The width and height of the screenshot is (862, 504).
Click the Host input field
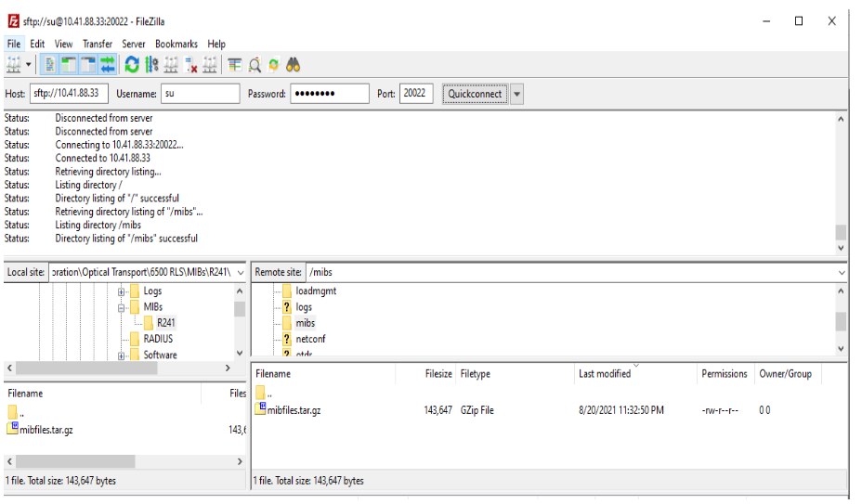point(69,94)
